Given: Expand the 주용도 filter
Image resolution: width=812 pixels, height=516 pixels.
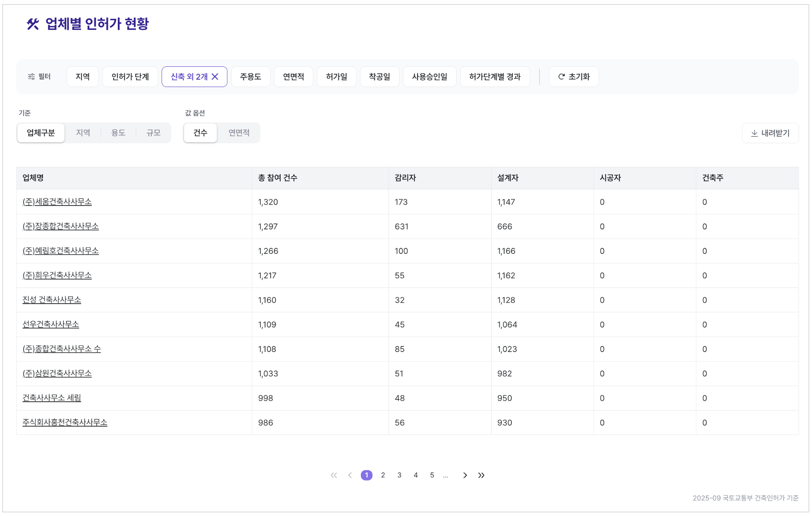Looking at the screenshot, I should tap(250, 76).
